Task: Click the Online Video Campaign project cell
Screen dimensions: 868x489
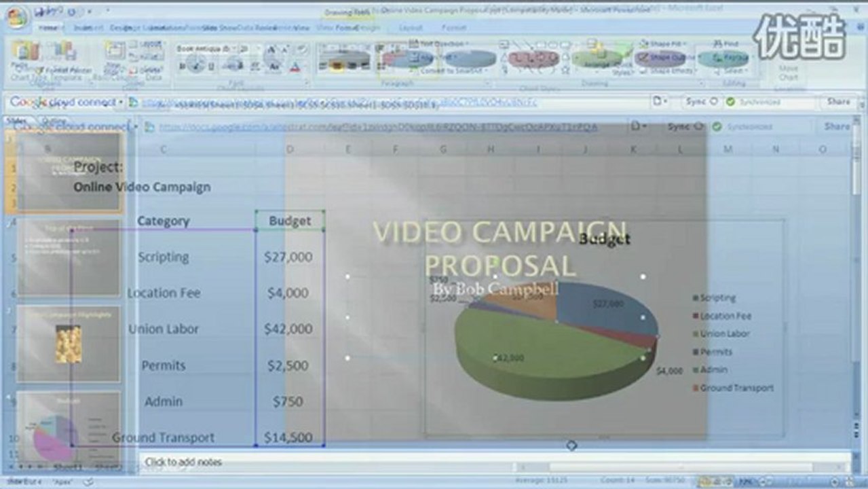Action: point(142,187)
